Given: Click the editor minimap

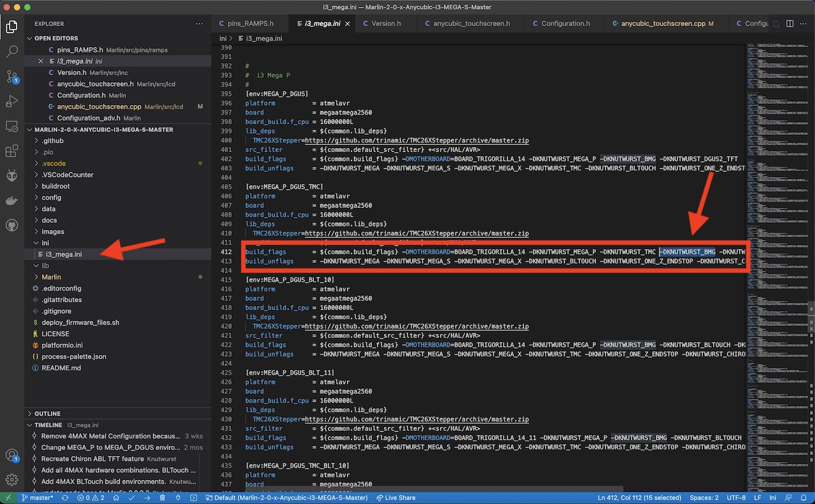Looking at the screenshot, I should pyautogui.click(x=777, y=267).
